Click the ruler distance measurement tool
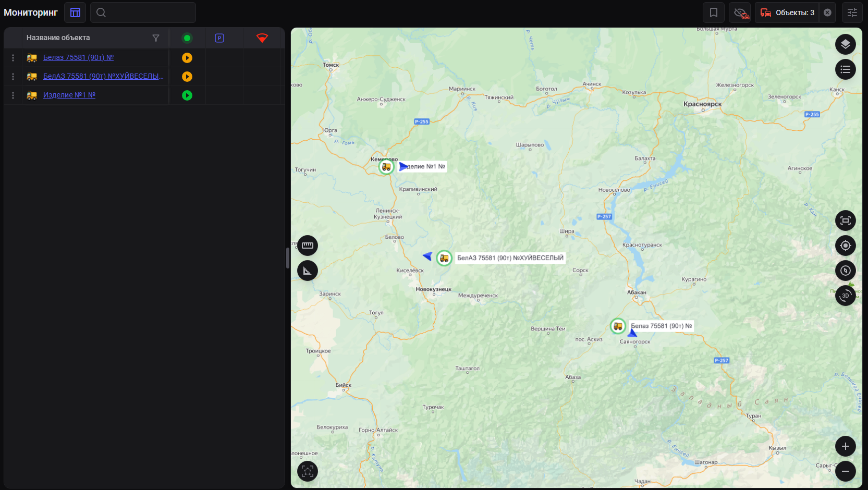Screen dimensions: 868x490 pos(308,246)
